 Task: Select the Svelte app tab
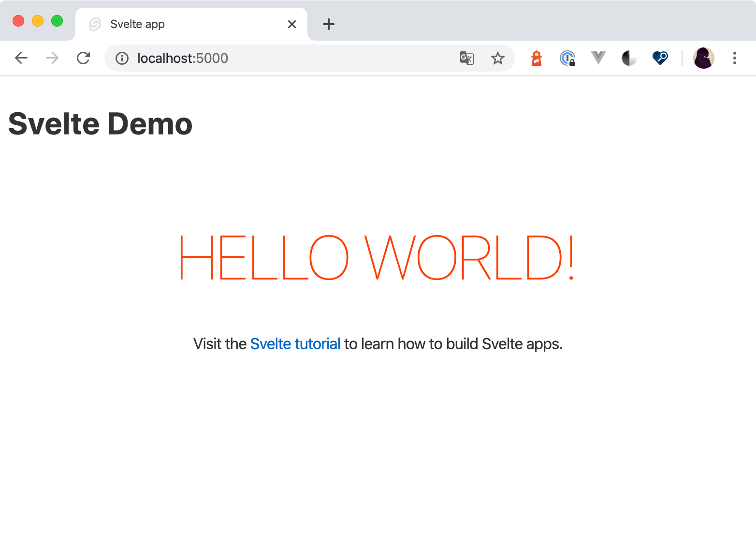191,24
